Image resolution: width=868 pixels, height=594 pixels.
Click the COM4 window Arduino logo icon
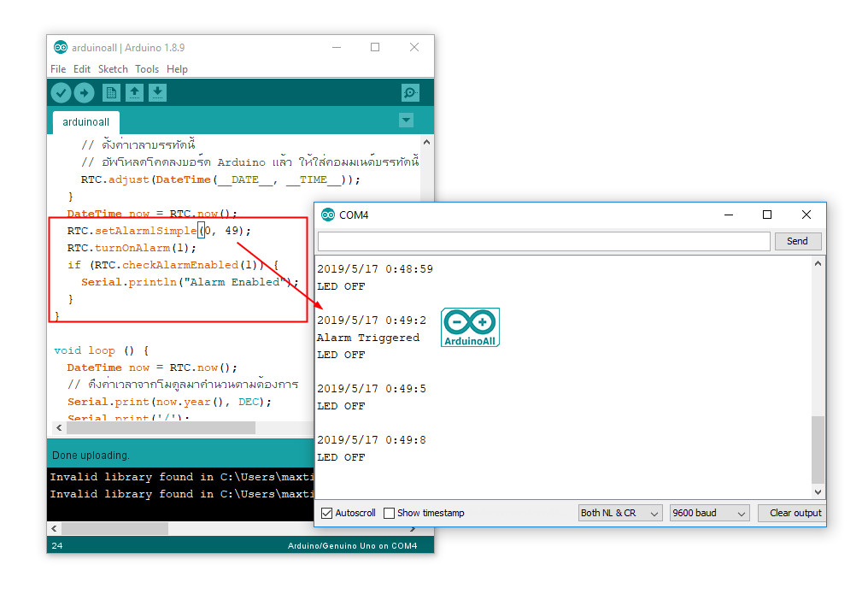click(x=328, y=215)
